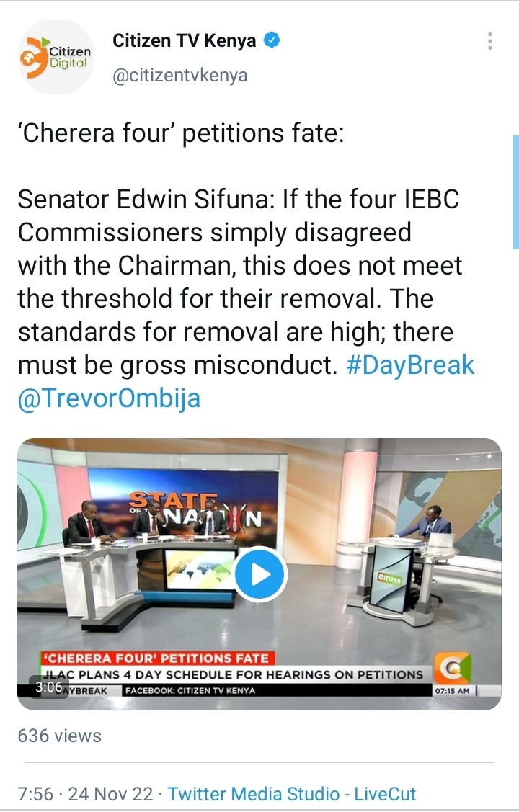Image resolution: width=519 pixels, height=812 pixels.
Task: Click the 'Cherera four' petitions fate heading
Action: coord(181,133)
